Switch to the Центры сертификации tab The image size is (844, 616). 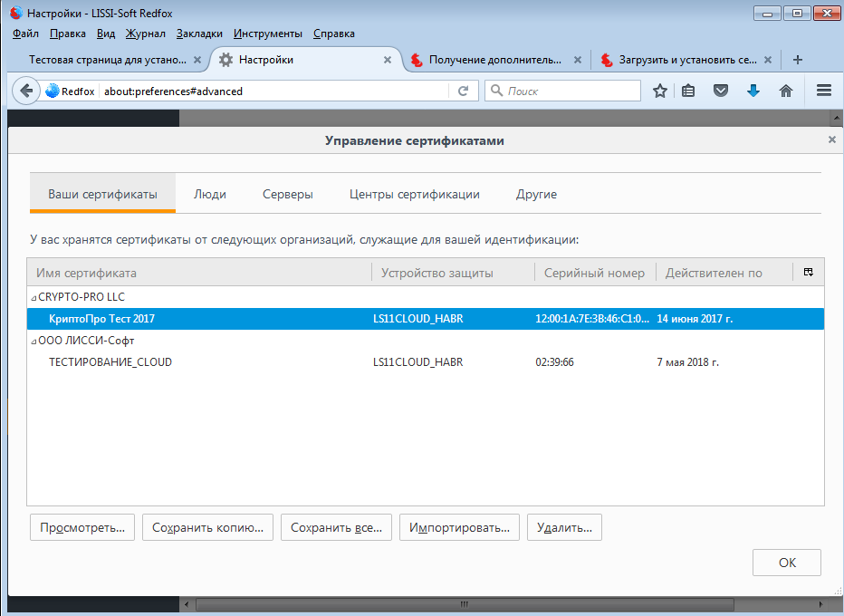point(415,194)
